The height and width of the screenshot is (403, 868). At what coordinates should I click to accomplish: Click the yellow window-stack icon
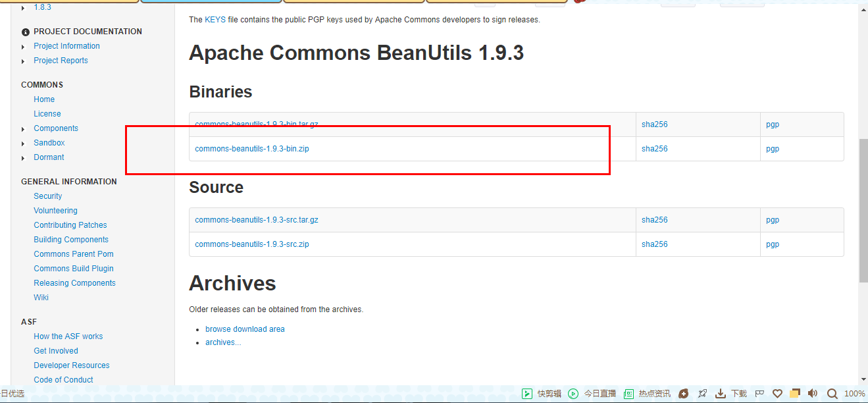pyautogui.click(x=795, y=394)
